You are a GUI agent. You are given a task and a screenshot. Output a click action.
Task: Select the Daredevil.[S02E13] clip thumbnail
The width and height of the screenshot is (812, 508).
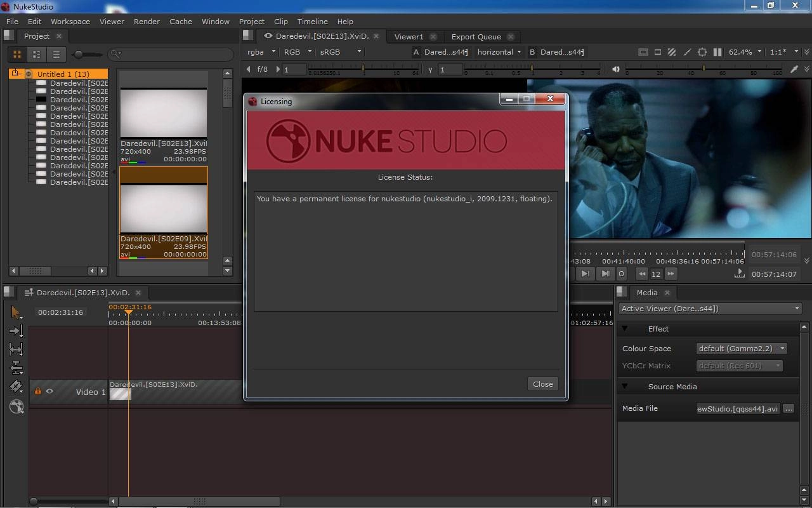[164, 113]
